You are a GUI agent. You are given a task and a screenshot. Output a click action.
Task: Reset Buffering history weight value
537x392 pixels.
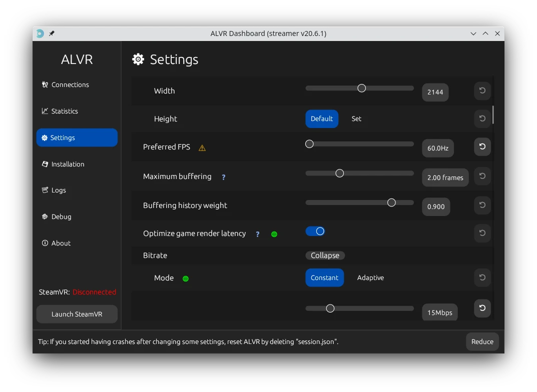(482, 205)
